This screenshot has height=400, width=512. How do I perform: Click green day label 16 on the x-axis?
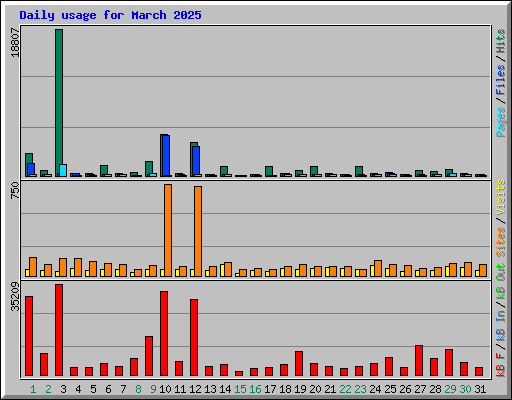point(255,389)
